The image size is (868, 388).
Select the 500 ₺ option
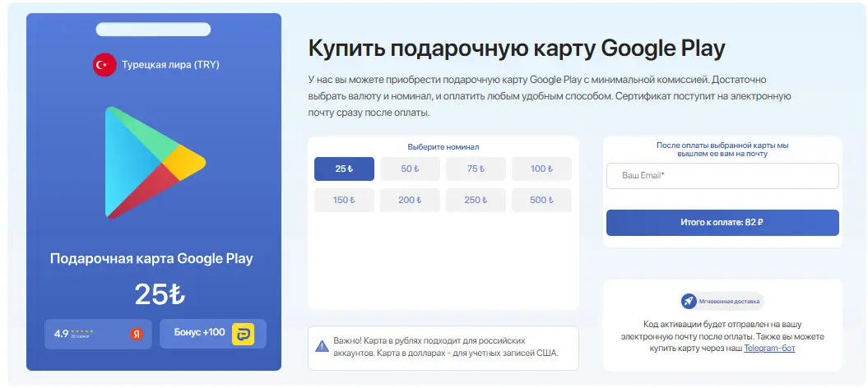[x=541, y=200]
